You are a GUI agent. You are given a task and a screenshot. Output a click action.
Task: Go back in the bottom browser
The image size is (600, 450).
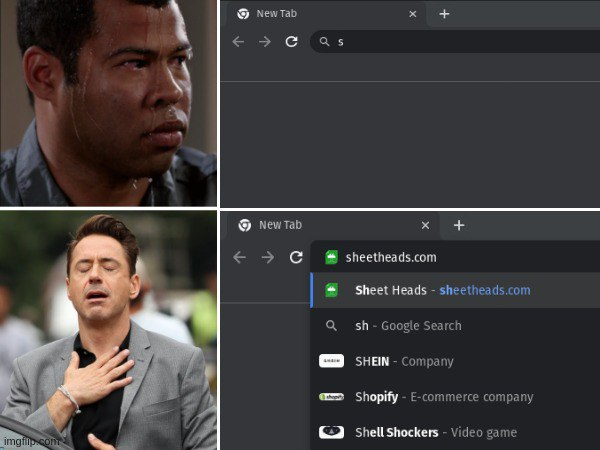[240, 257]
